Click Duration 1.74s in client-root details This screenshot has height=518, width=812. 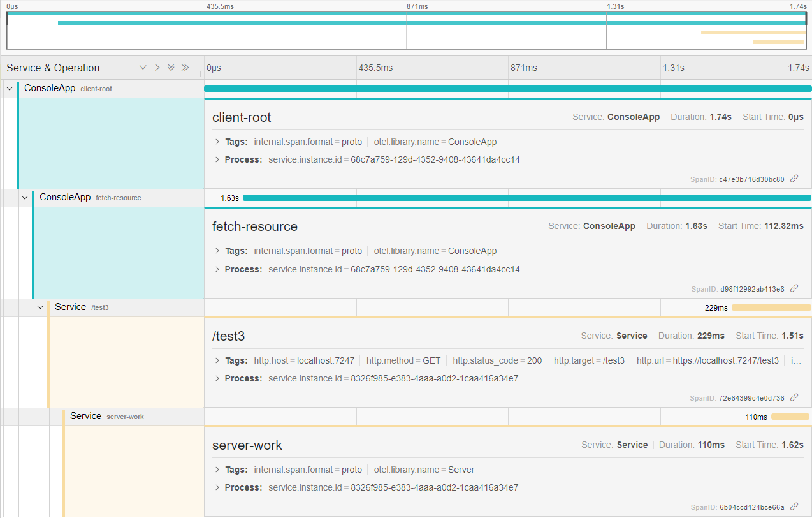point(700,117)
